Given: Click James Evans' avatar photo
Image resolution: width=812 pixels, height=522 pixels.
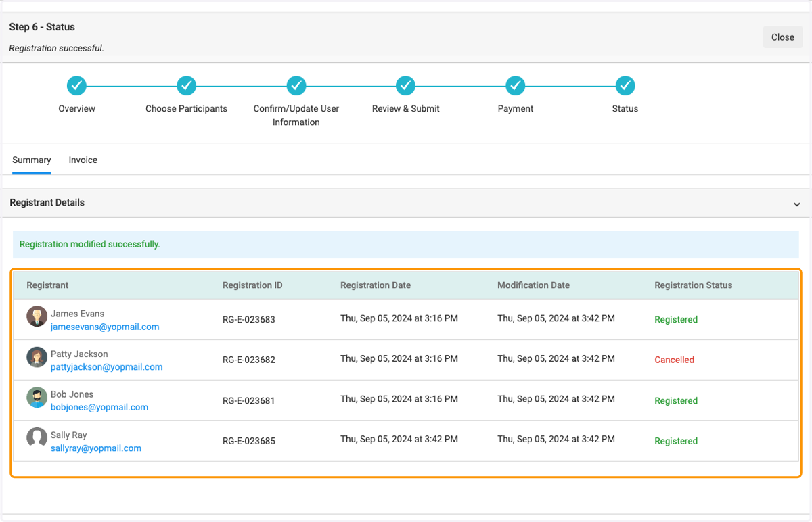Looking at the screenshot, I should [37, 316].
